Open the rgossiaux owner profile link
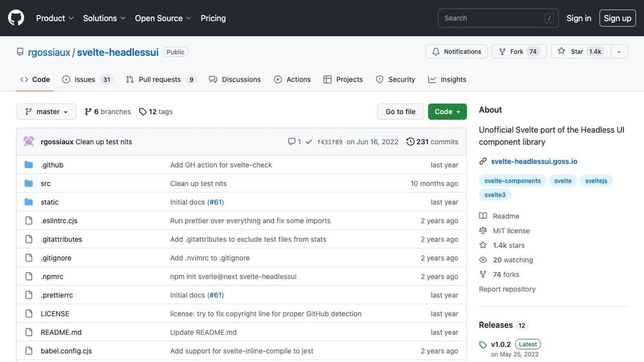The height and width of the screenshot is (362, 644). click(x=49, y=52)
